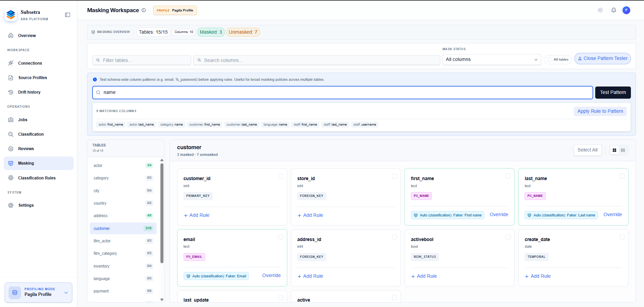Image resolution: width=644 pixels, height=307 pixels.
Task: Click the info icon beside Masking Workspace
Action: click(x=144, y=10)
